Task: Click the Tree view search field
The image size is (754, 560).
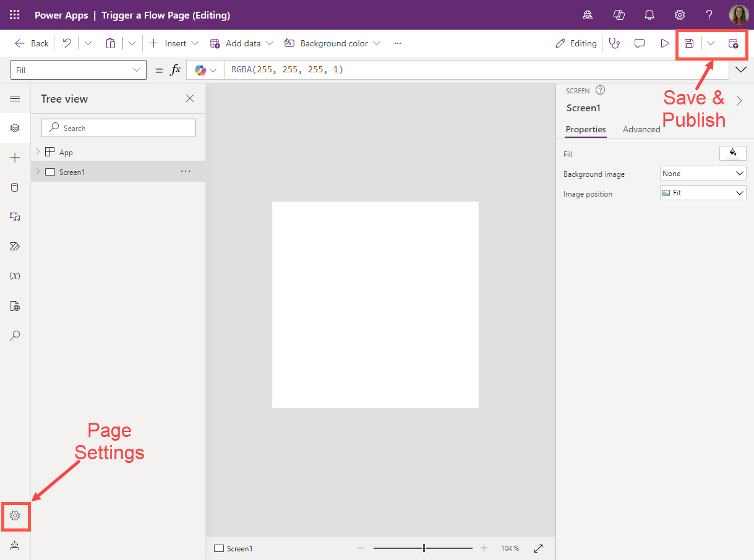Action: pyautogui.click(x=118, y=128)
